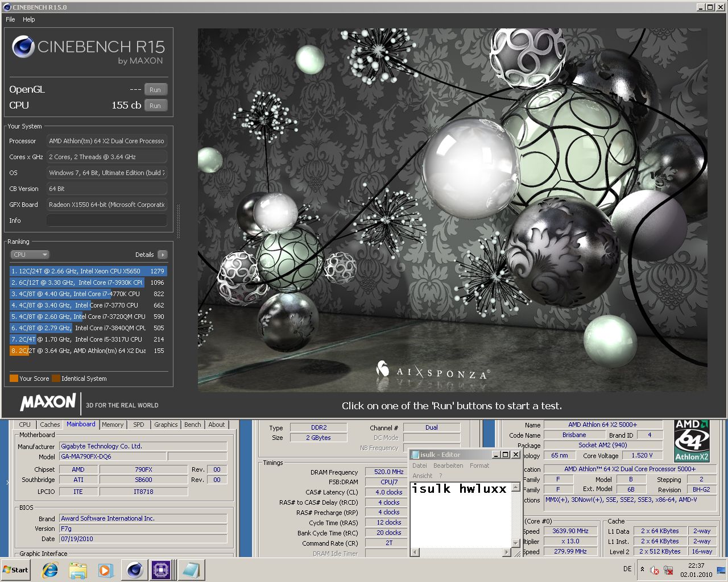728x582 pixels.
Task: Click the Processor name field
Action: (x=107, y=141)
